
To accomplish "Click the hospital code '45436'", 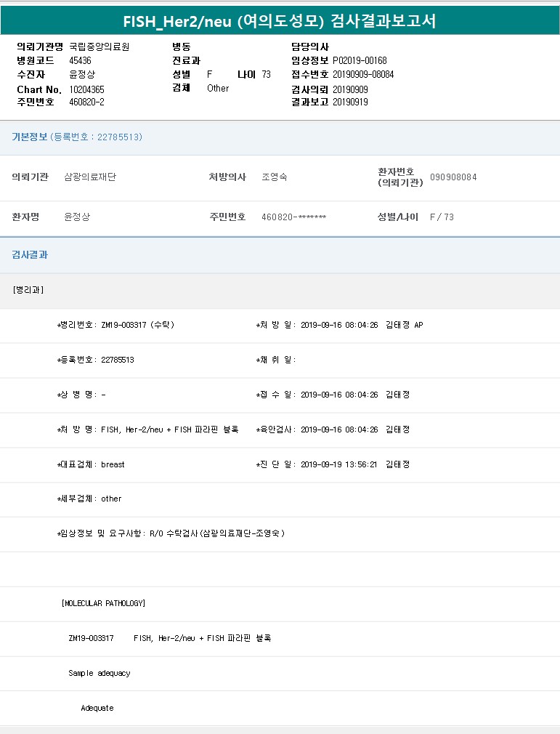I will point(80,60).
